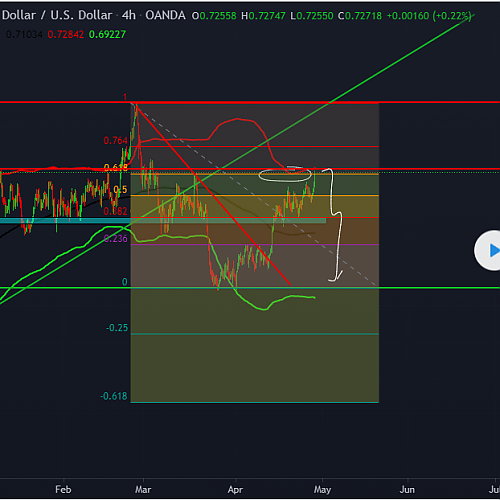
Task: Click the green indicator value 0.69227
Action: pos(107,34)
